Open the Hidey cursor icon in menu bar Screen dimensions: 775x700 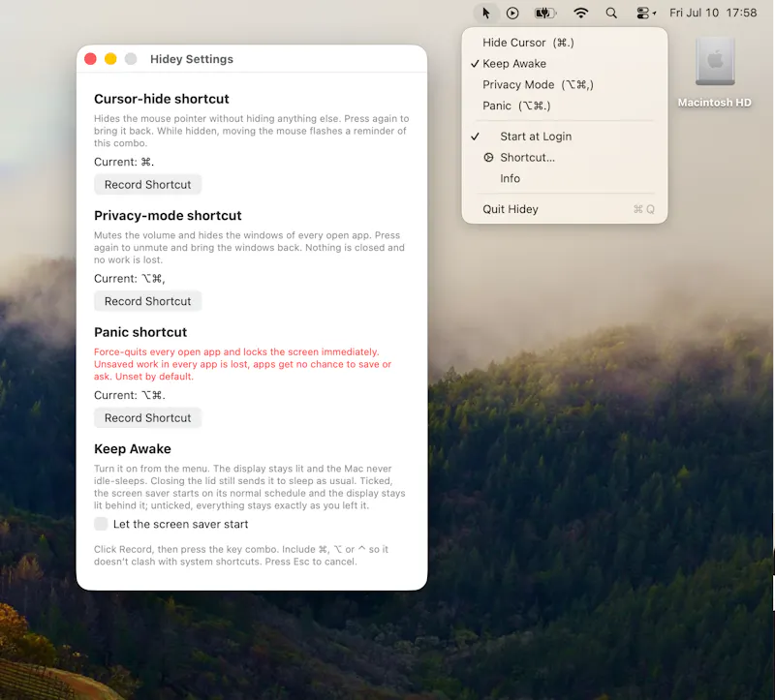point(486,13)
